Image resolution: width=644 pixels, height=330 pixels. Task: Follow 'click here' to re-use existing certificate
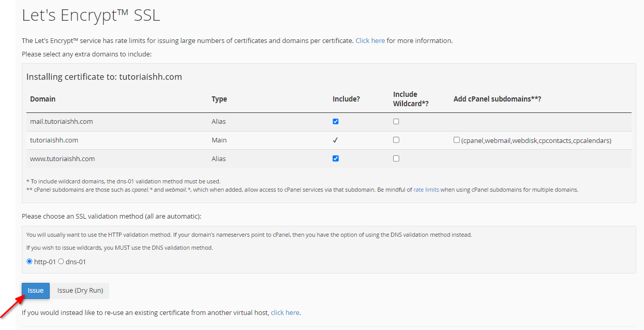click(x=285, y=313)
